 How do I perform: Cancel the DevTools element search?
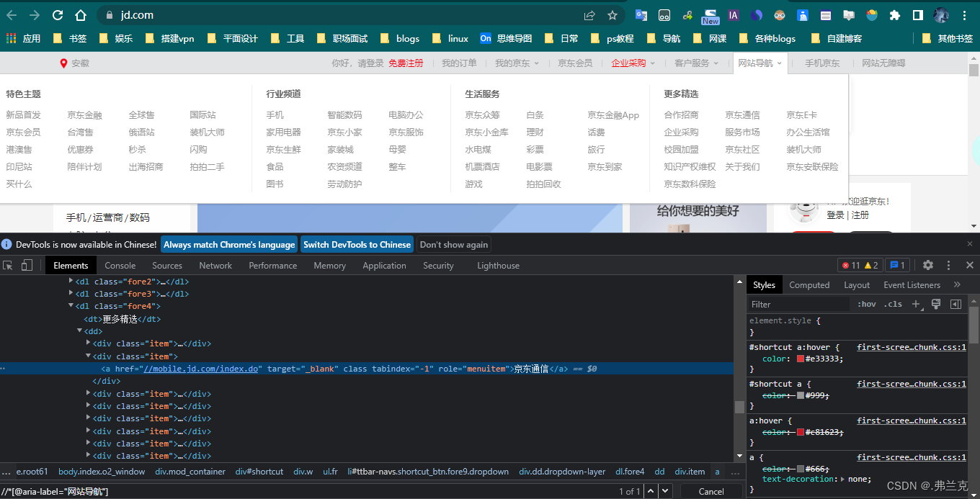[711, 491]
